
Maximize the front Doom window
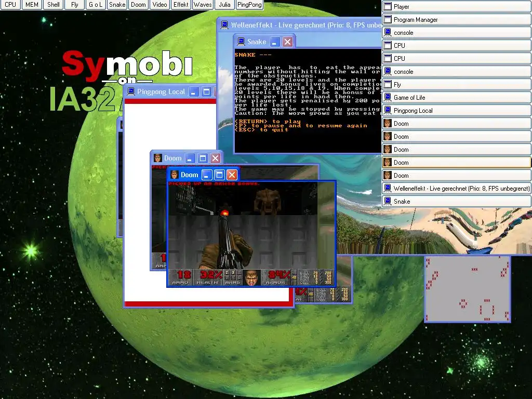pos(220,175)
